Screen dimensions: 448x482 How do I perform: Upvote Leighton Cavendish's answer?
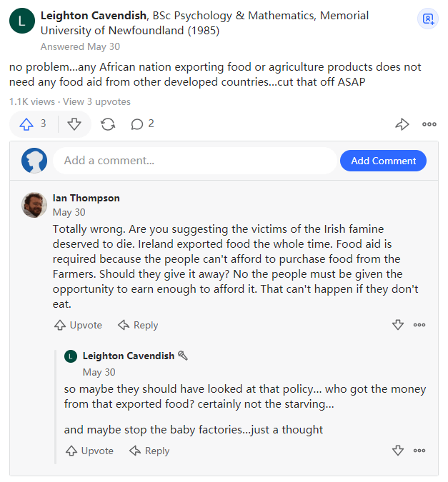point(32,124)
